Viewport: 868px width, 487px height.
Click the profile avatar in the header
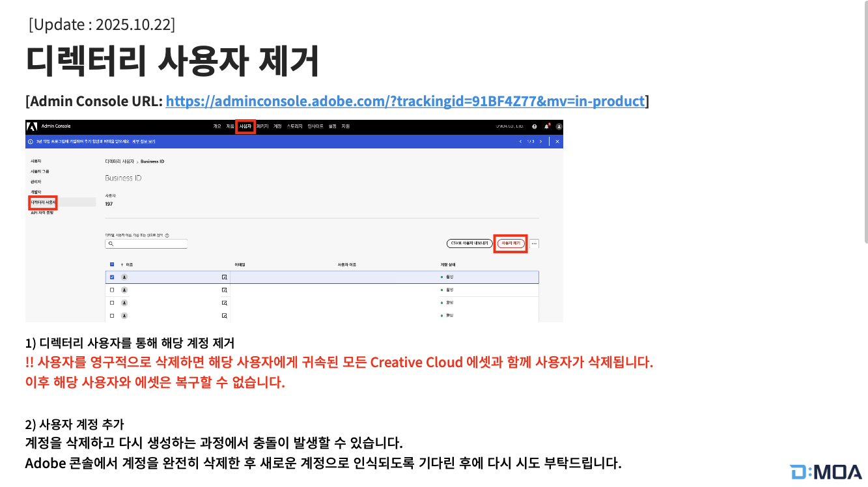pos(559,126)
